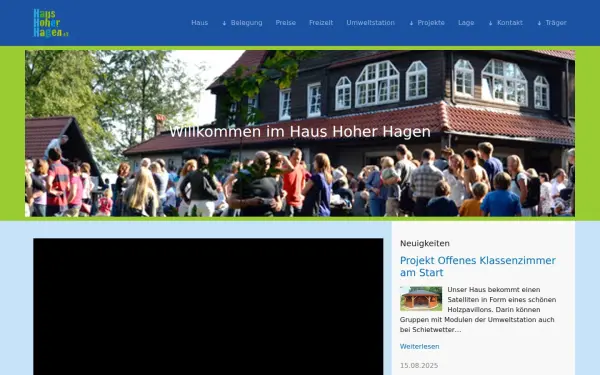Open the Haus menu item

coord(199,23)
